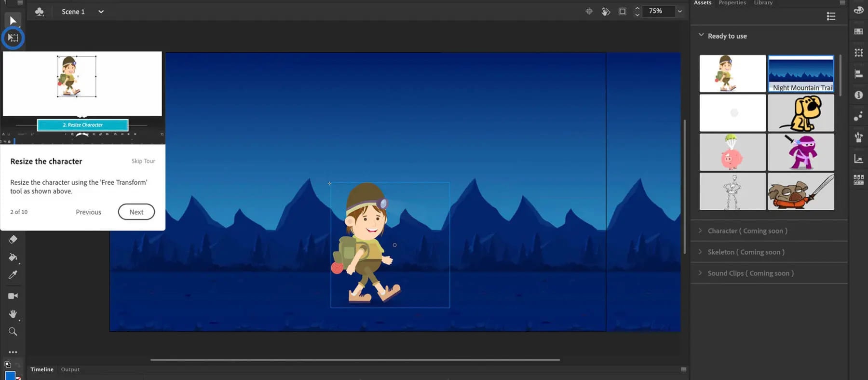The image size is (868, 380).
Task: Select the Night Mountain Trail thumbnail
Action: pyautogui.click(x=801, y=73)
